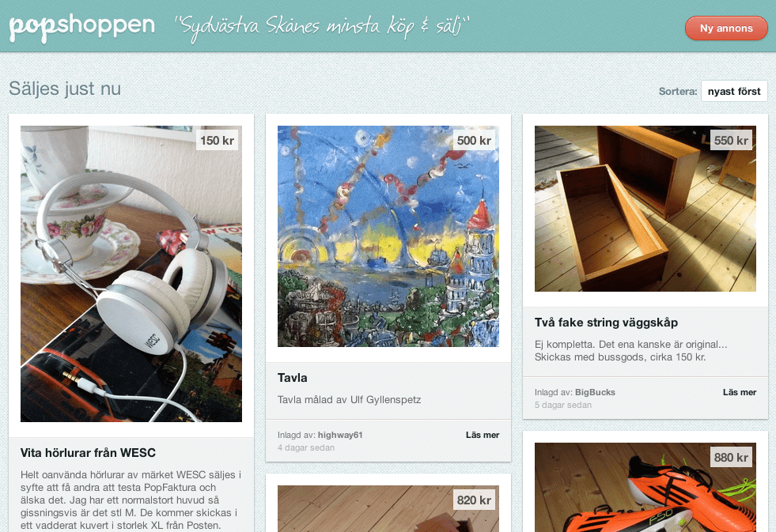Open the nyast först sort dropdown
Screen dimensions: 776x532
click(734, 91)
